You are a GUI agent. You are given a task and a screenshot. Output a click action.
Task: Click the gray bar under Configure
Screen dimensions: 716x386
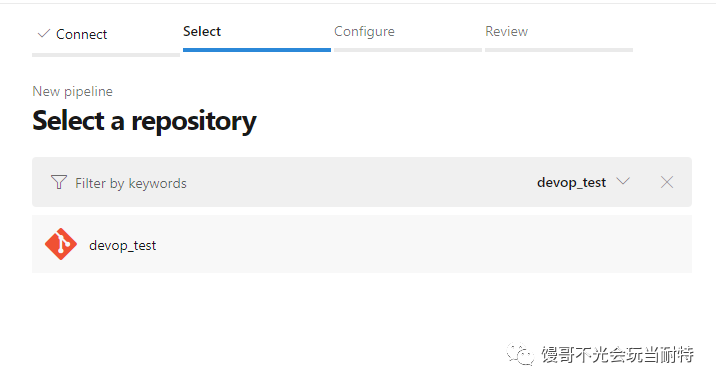(x=408, y=50)
